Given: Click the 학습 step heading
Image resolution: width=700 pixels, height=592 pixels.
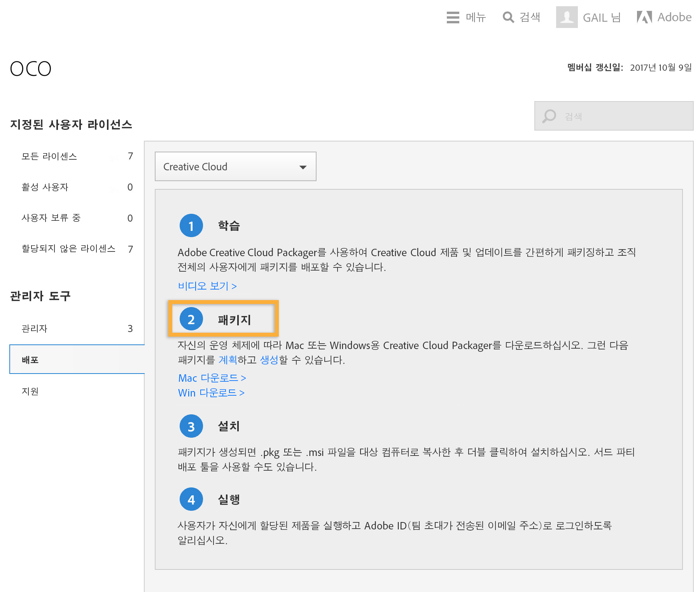Looking at the screenshot, I should 229,225.
